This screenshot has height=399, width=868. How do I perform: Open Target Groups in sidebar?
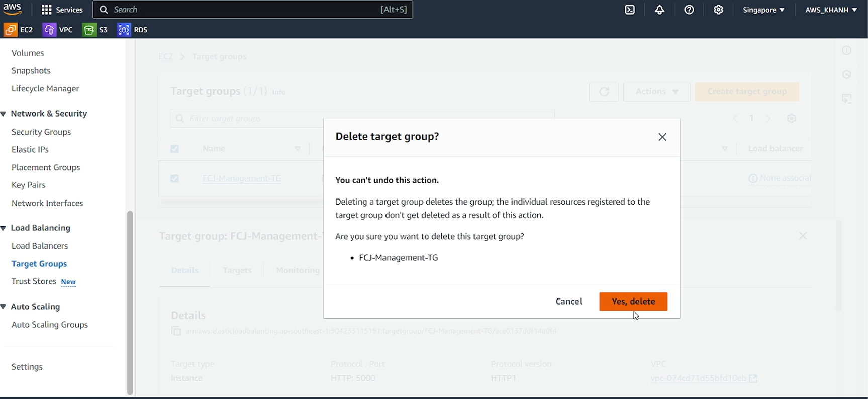pos(39,264)
